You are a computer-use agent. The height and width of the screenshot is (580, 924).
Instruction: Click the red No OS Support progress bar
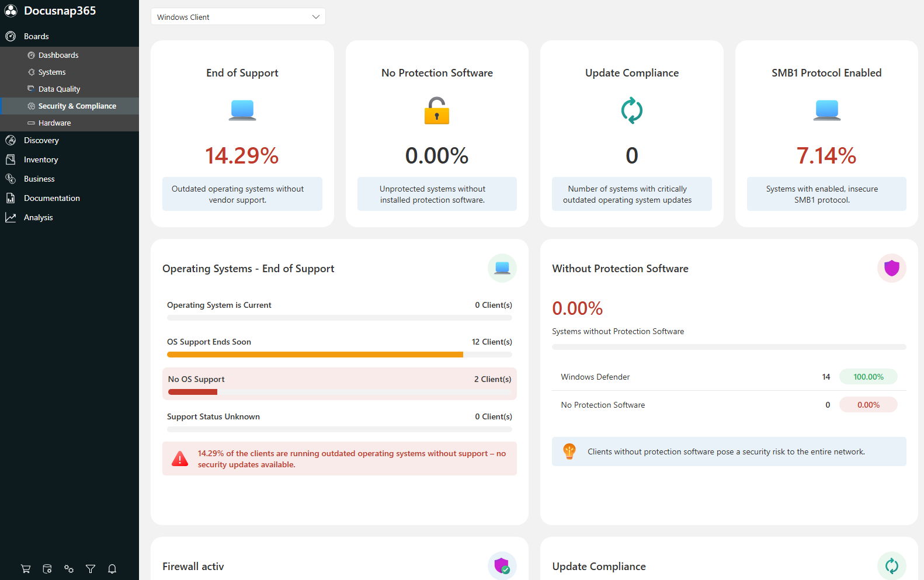click(x=193, y=392)
